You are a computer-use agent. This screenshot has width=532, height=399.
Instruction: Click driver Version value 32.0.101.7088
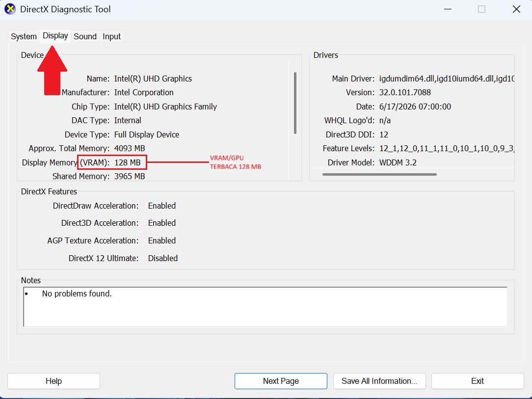click(405, 92)
